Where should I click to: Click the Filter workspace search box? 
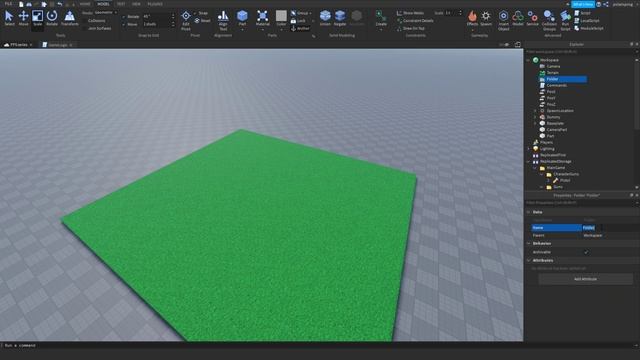click(x=580, y=52)
